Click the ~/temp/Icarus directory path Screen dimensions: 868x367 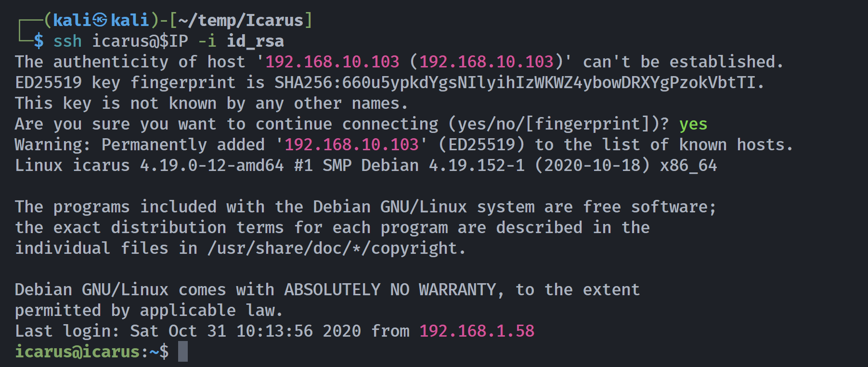241,20
